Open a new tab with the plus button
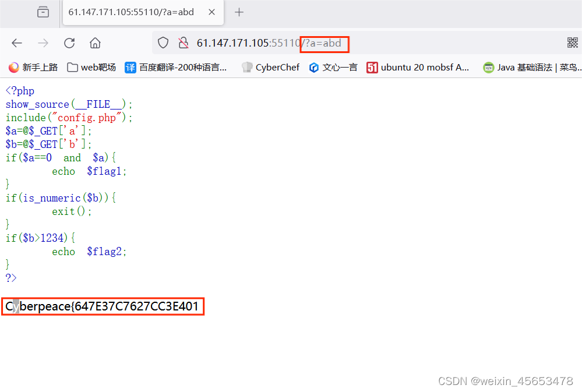This screenshot has height=392, width=582. click(239, 12)
